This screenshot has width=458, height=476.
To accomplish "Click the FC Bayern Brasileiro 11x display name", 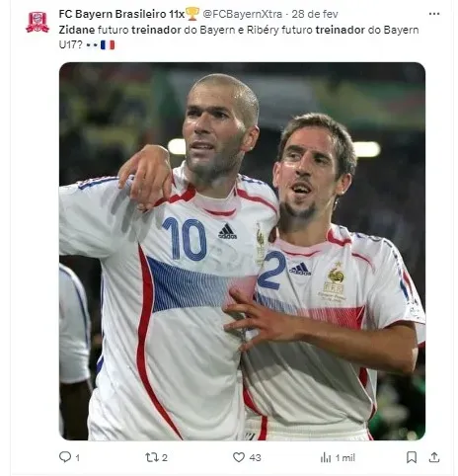I will point(121,14).
